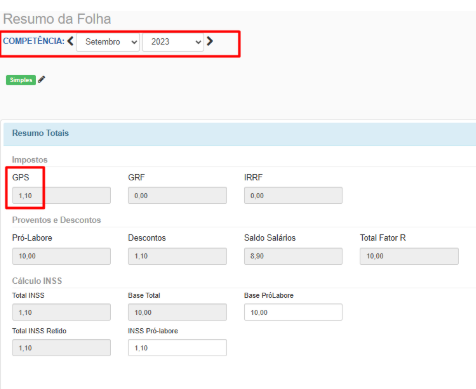Open the Setembro month dropdown
This screenshot has width=476, height=389.
(108, 42)
